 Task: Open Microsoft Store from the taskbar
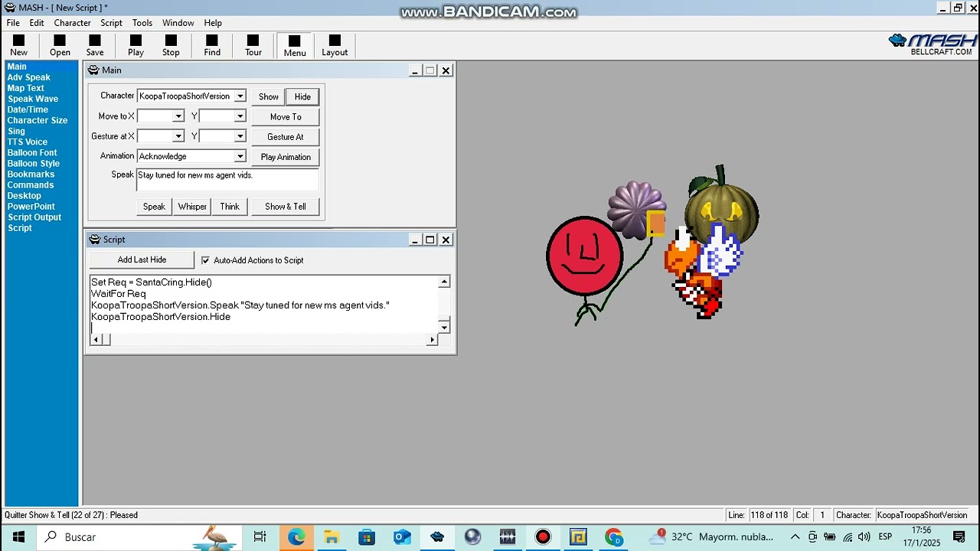[367, 537]
